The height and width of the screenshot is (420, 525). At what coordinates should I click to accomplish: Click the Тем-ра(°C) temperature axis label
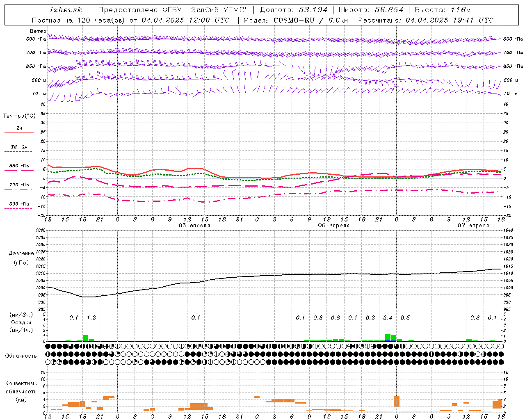click(x=19, y=116)
